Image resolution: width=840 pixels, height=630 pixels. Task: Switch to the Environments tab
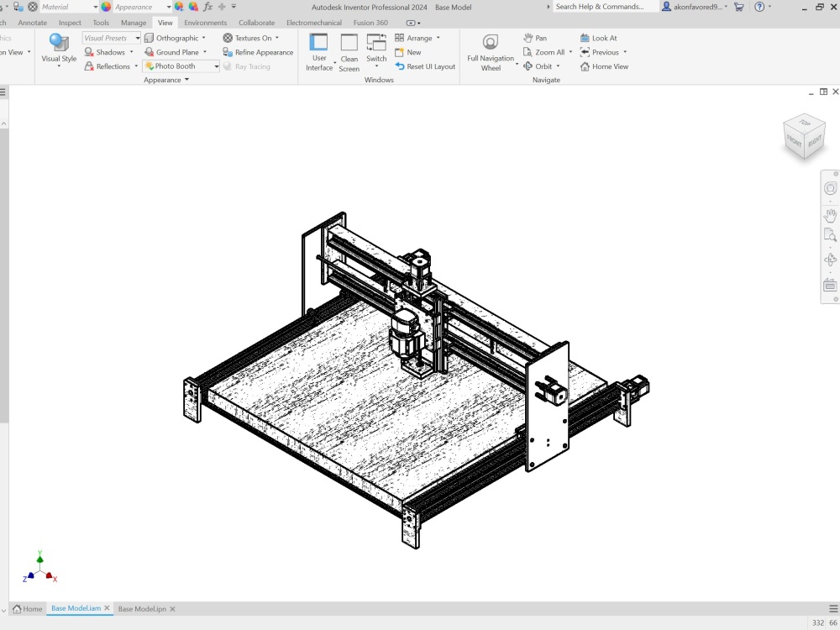coord(205,23)
